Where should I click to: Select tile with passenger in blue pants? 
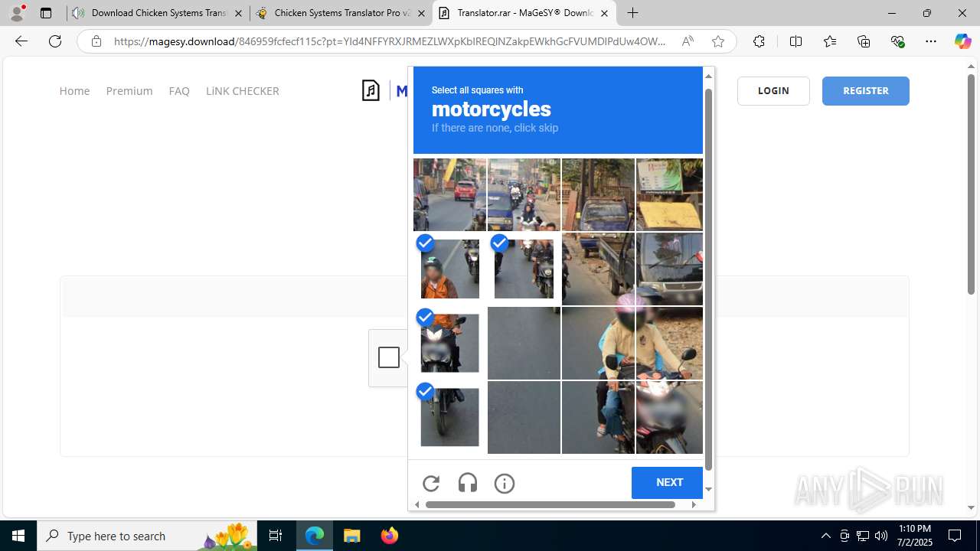(x=598, y=417)
